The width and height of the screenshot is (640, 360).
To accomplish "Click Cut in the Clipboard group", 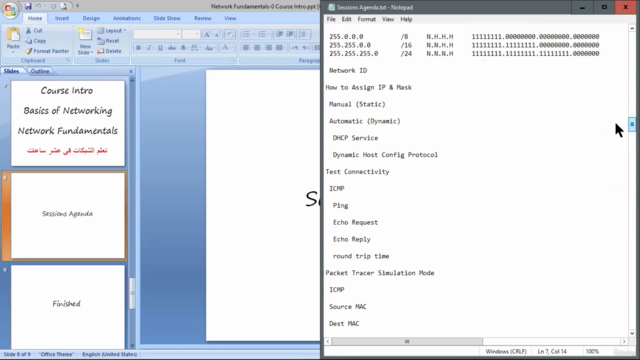I will (34, 31).
